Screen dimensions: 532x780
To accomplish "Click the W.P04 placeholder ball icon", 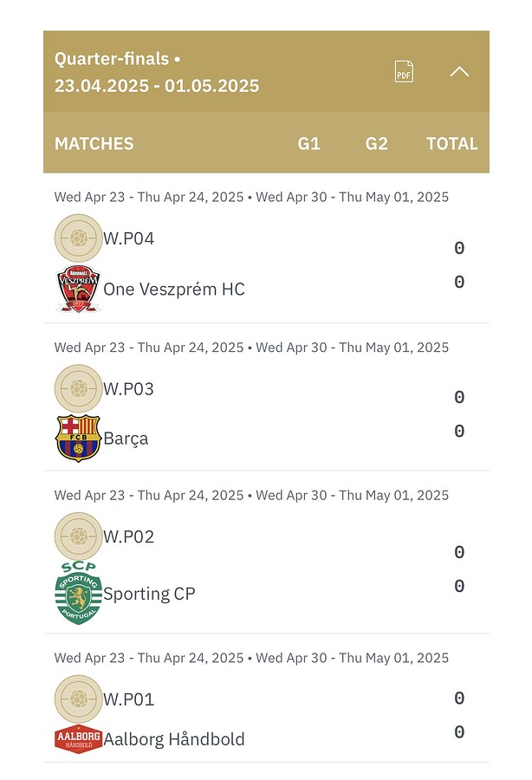I will click(x=78, y=238).
